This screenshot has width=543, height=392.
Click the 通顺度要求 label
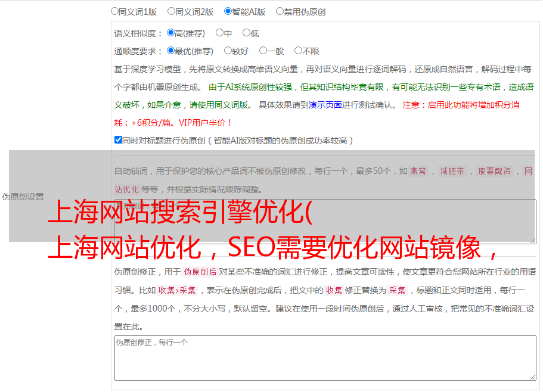click(138, 51)
